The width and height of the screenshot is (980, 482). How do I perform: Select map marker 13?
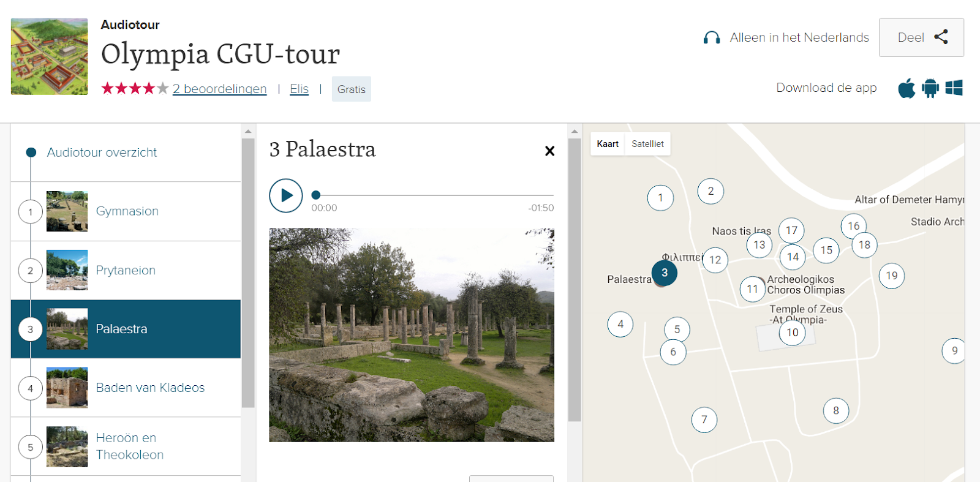coord(759,245)
